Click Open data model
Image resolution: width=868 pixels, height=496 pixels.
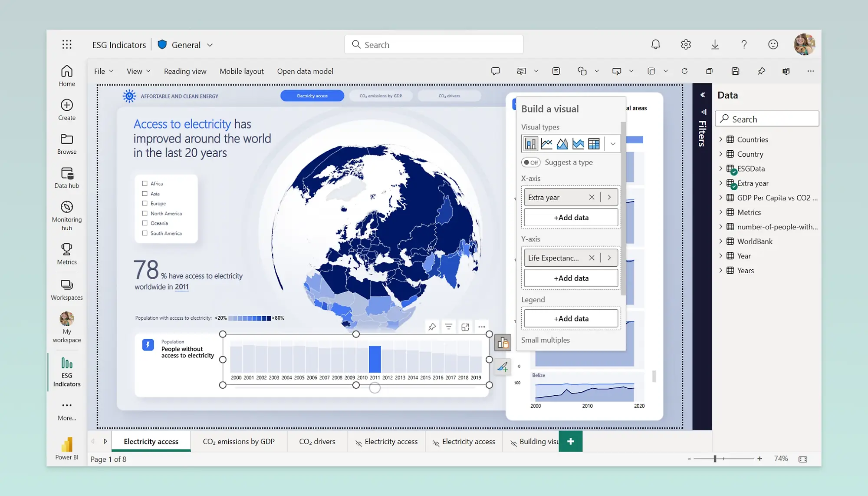(305, 71)
